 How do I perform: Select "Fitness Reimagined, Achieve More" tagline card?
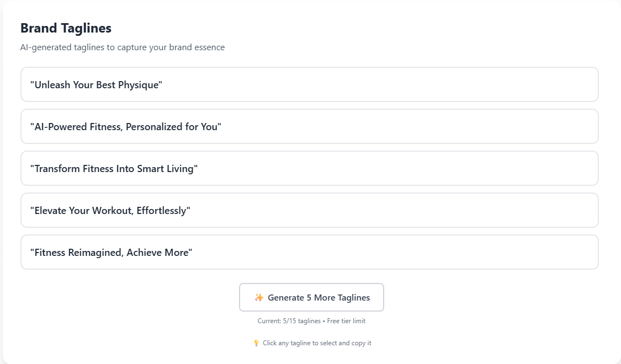tap(309, 252)
